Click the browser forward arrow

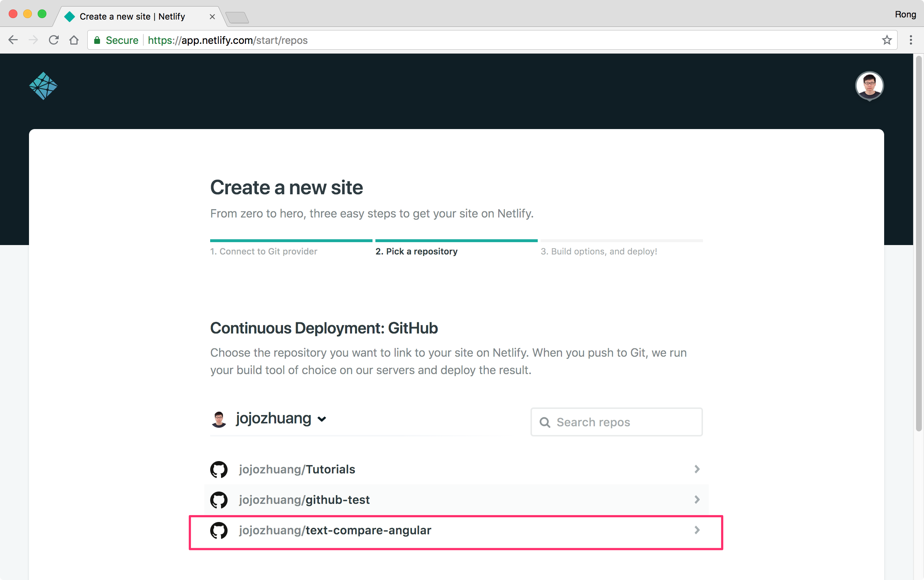tap(33, 40)
